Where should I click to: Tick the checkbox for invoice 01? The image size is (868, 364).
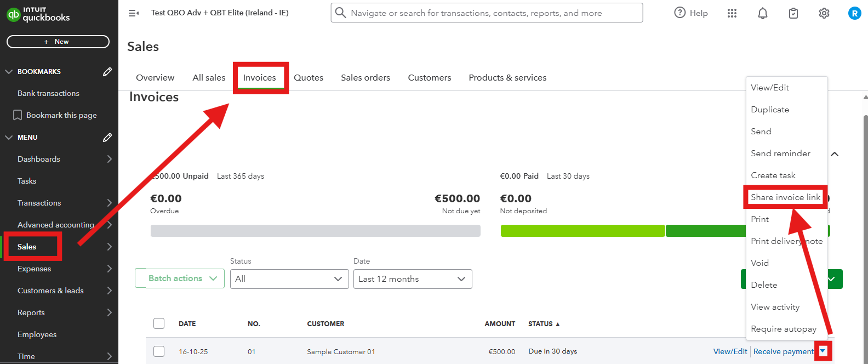coord(159,351)
